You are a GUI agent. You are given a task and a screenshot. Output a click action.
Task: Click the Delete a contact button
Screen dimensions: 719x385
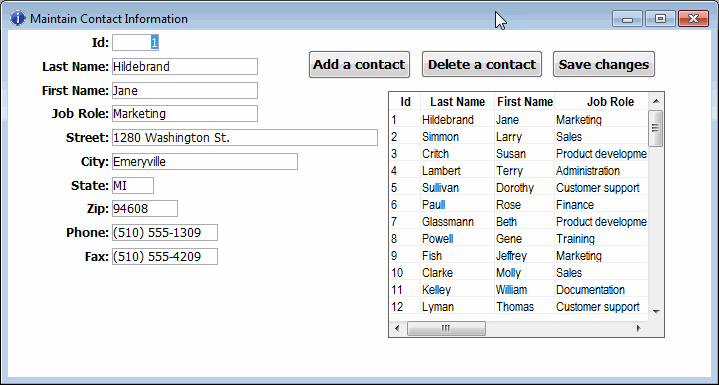pos(481,65)
